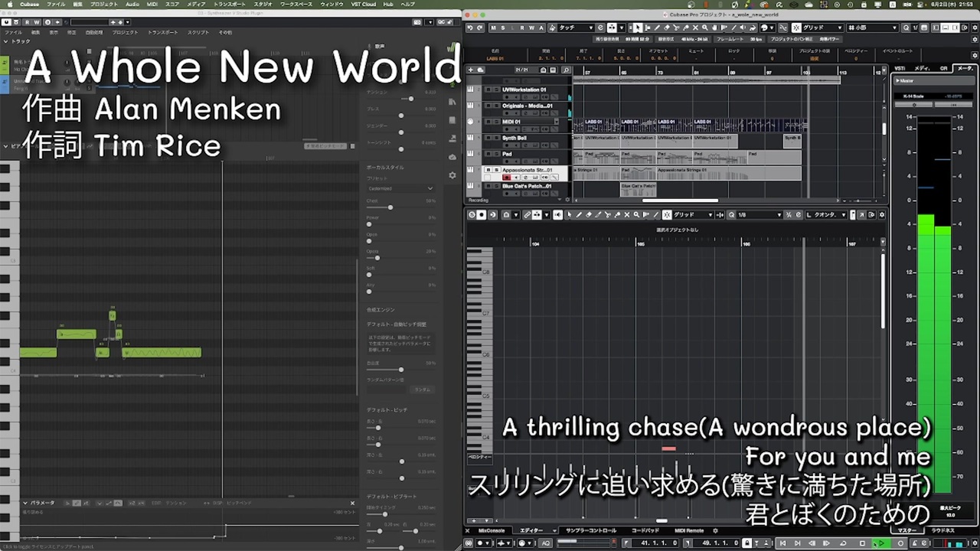Toggle the metronome click in transport bar
Viewport: 980px width, 551px height.
pyautogui.click(x=916, y=543)
